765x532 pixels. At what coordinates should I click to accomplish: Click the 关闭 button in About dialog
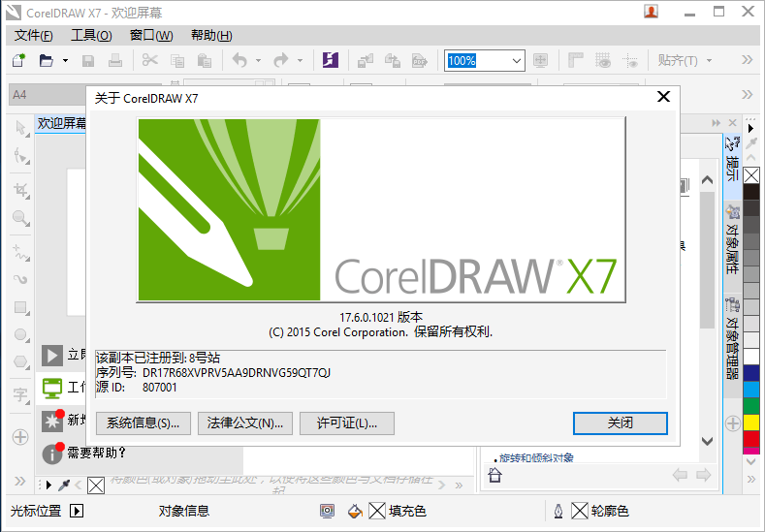621,422
